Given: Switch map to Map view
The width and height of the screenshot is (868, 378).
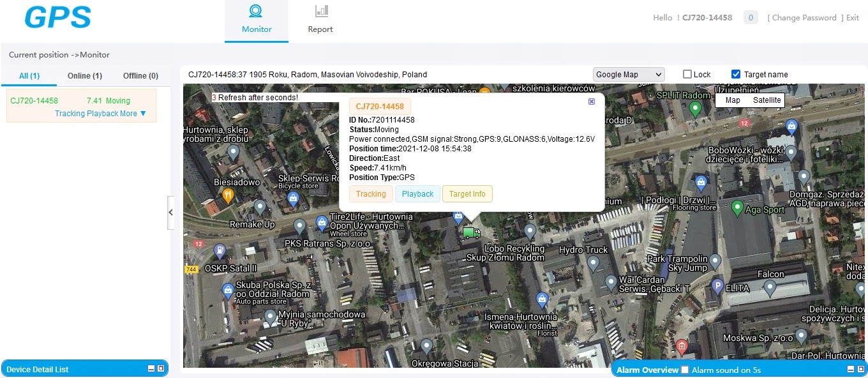Looking at the screenshot, I should click(x=733, y=100).
